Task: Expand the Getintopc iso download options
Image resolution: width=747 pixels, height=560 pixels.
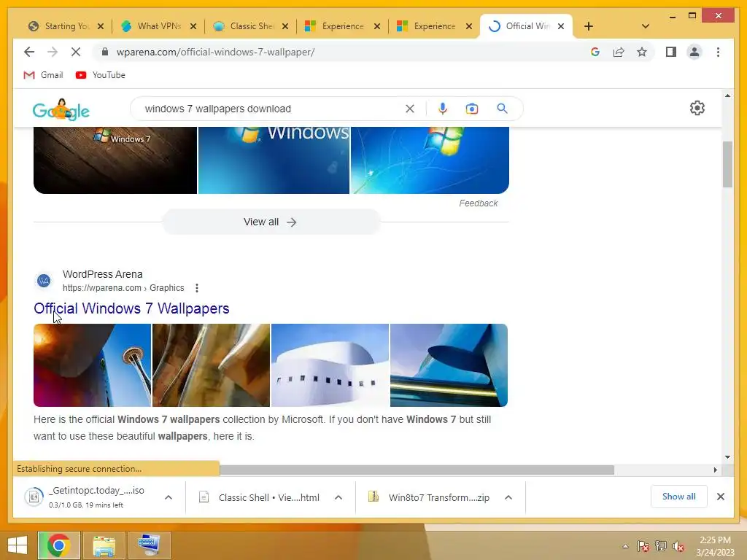Action: click(169, 497)
